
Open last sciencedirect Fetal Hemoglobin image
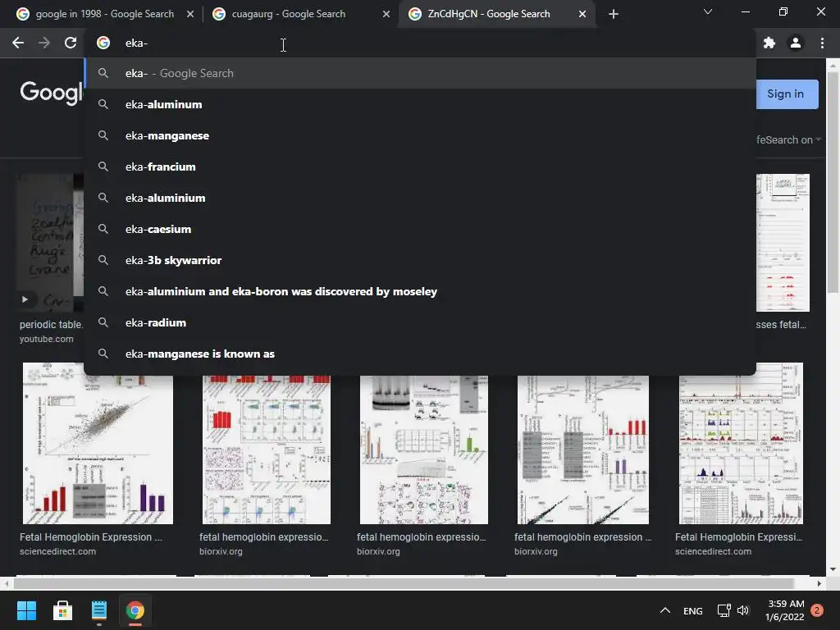(x=741, y=444)
